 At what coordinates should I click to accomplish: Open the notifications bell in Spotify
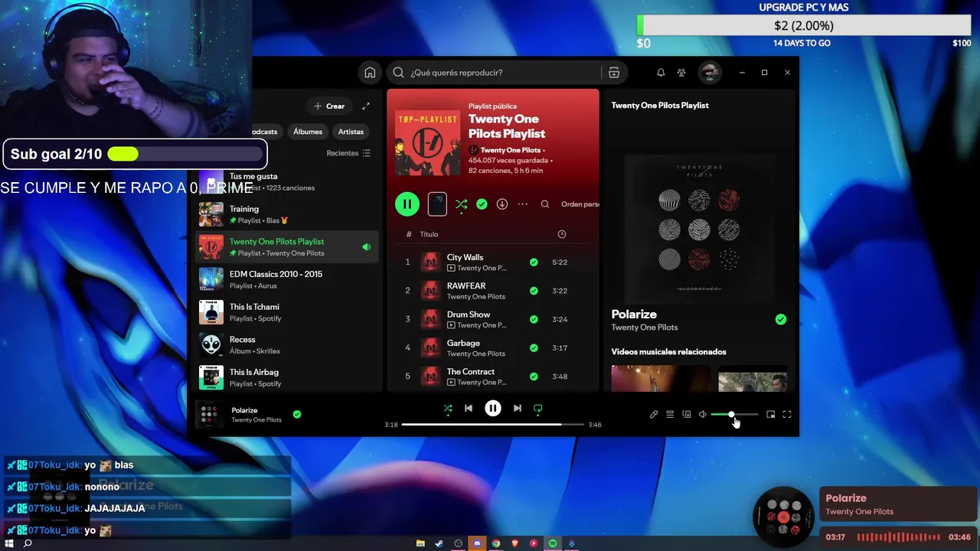[x=661, y=73]
